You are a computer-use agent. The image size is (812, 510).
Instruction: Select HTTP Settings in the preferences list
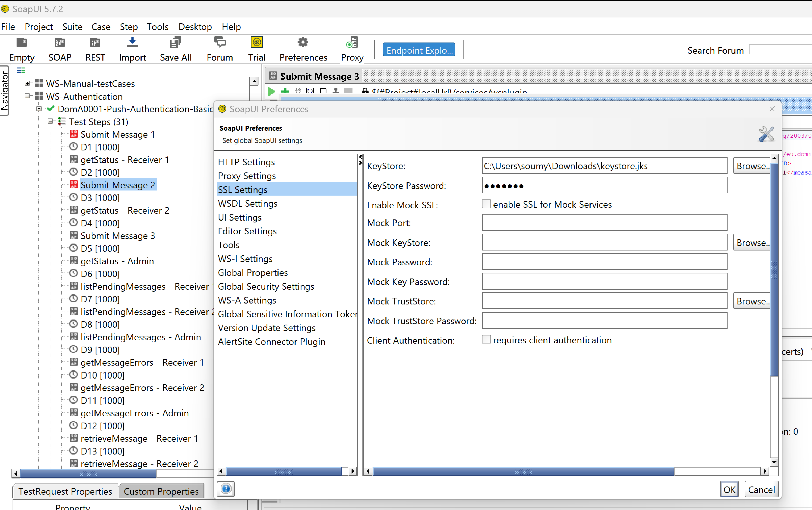(x=287, y=162)
